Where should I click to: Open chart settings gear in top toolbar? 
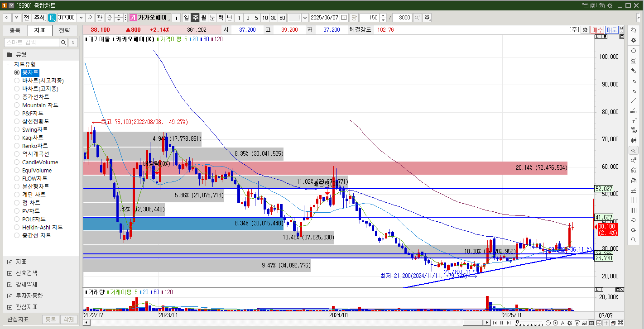pyautogui.click(x=427, y=17)
